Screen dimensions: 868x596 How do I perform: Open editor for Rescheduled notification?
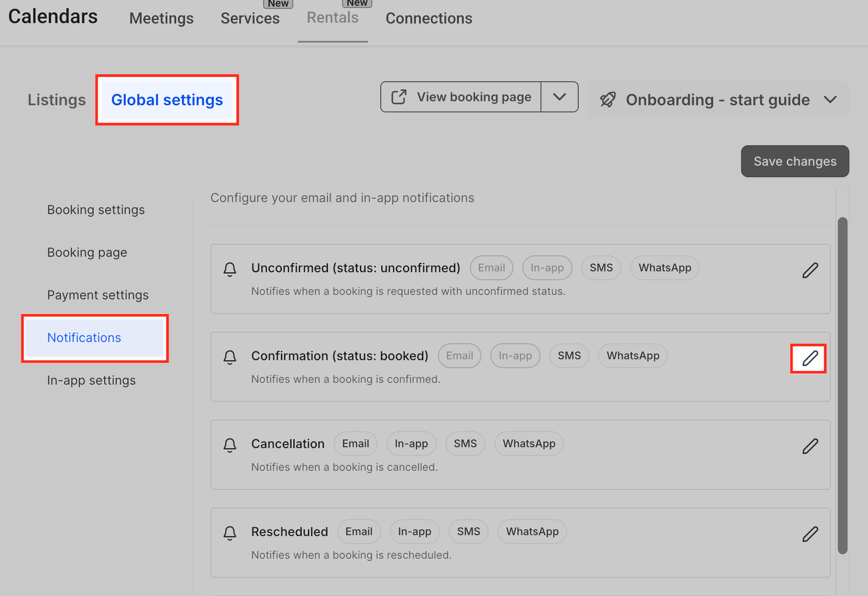(810, 534)
